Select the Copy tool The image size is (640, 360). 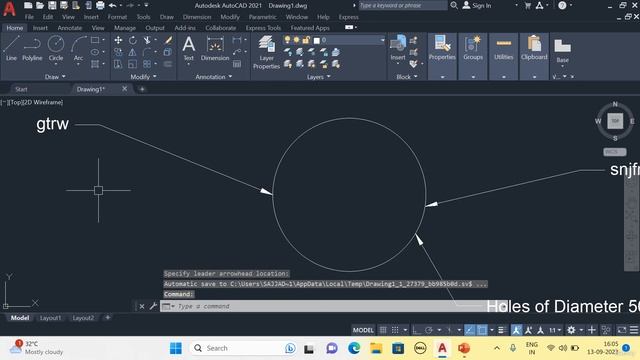(118, 52)
